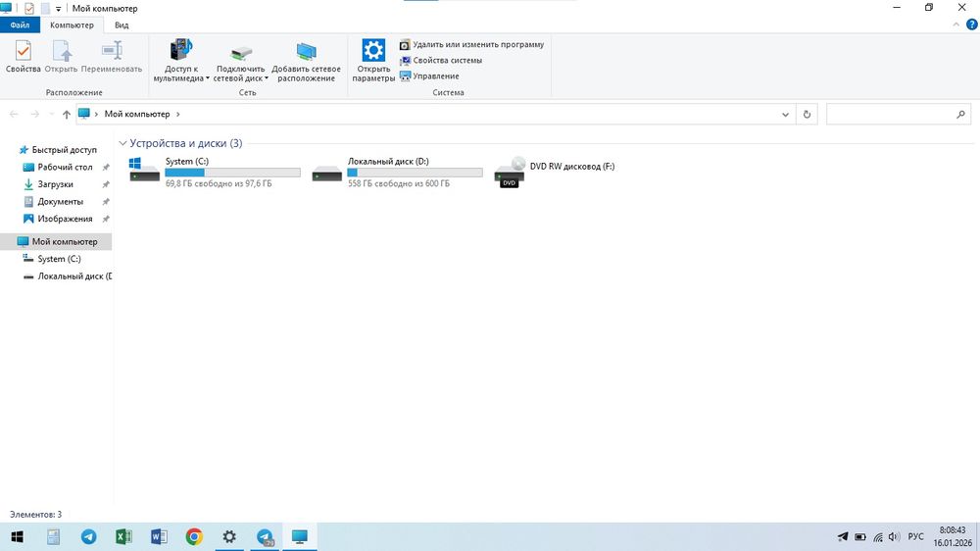Screen dimensions: 980x551
Task: Click 558 ГБ свободно из 600 ГБ text
Action: (x=399, y=183)
